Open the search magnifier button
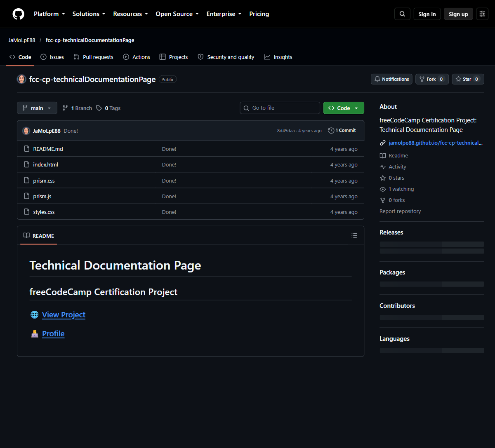495x448 pixels. (x=402, y=14)
